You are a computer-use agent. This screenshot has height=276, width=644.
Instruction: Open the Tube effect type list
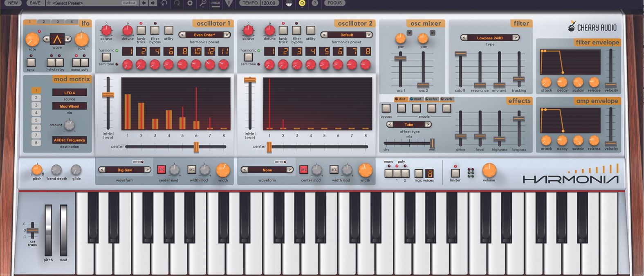(x=409, y=124)
